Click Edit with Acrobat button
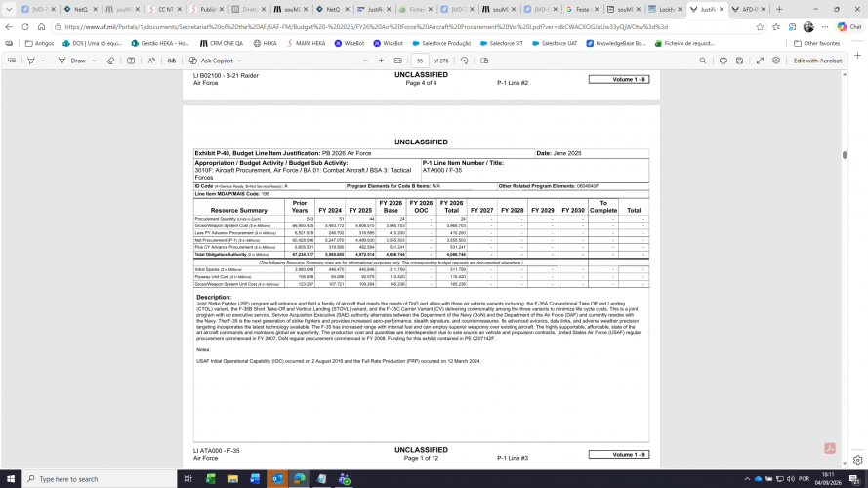Screen dimensions: 868x488 [817, 61]
